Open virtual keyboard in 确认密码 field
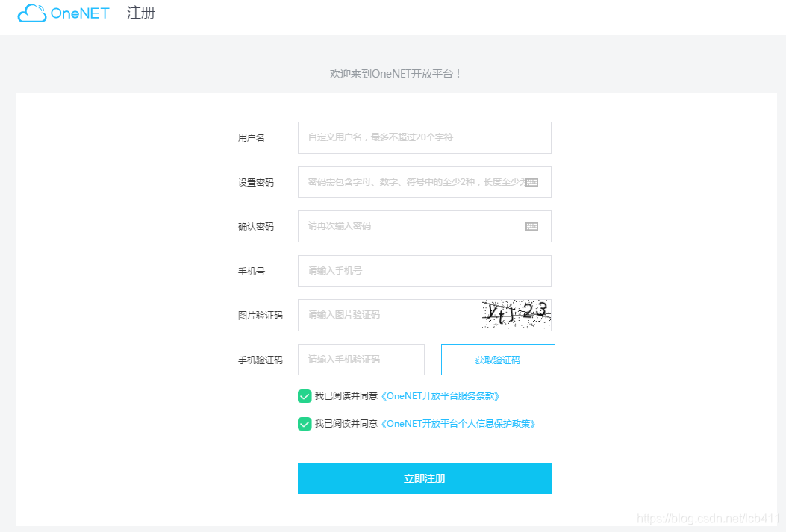 tap(532, 226)
